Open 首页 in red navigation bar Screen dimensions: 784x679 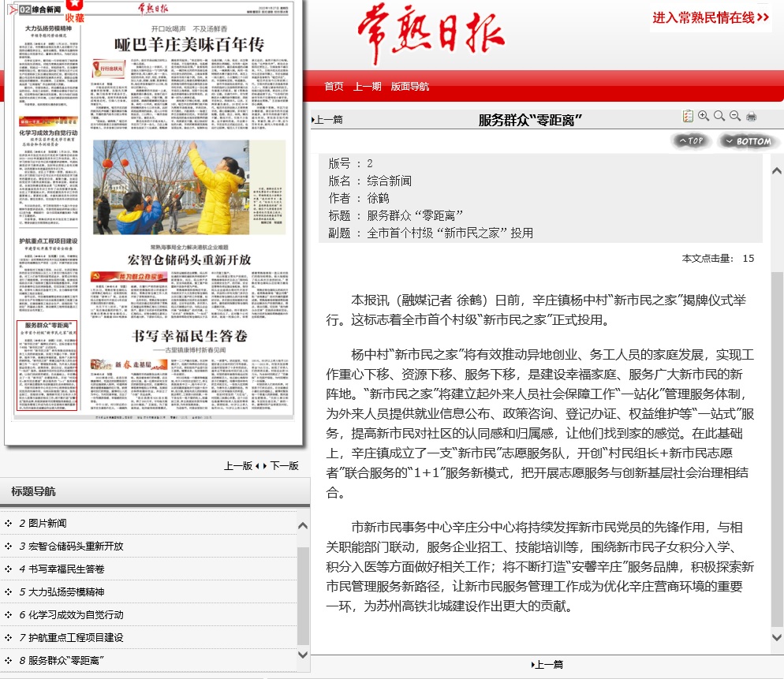334,87
